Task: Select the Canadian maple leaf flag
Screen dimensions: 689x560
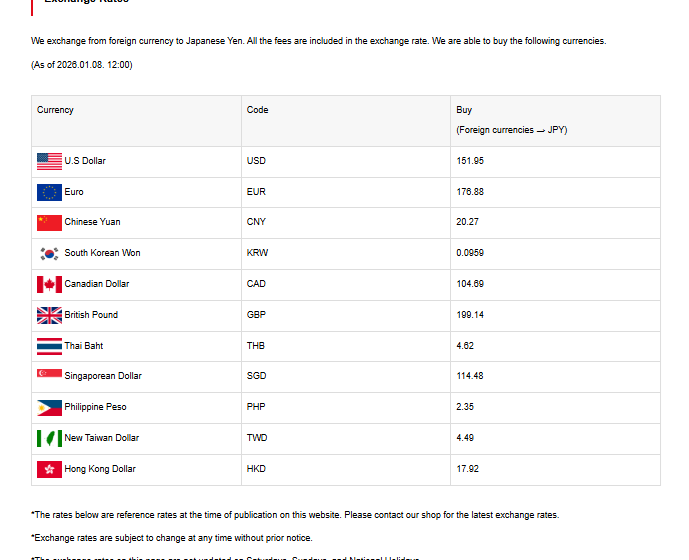Action: [49, 284]
